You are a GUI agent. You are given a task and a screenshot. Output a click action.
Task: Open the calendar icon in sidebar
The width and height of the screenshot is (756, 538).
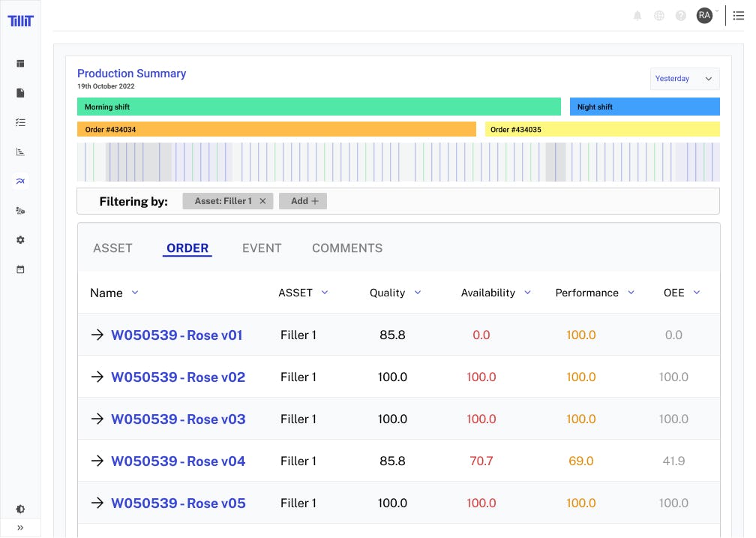coord(20,269)
